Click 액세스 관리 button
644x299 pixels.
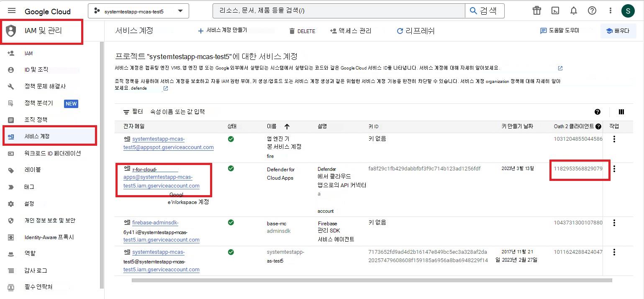point(351,31)
